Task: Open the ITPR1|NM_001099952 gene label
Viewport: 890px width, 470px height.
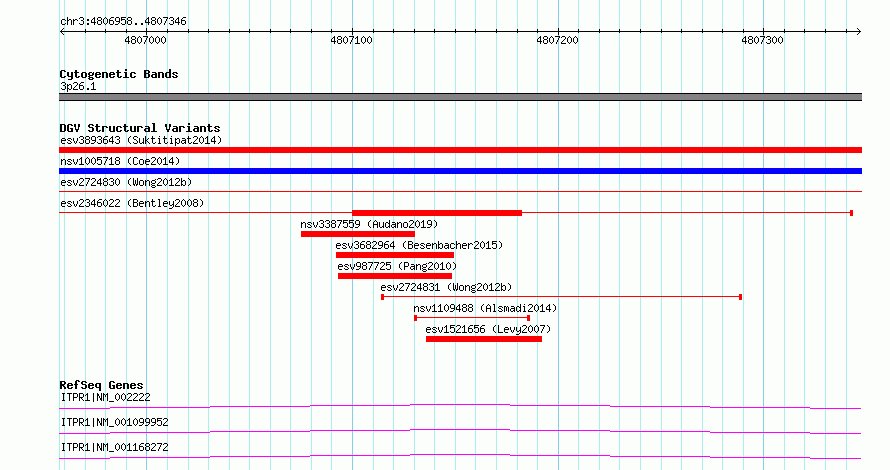Action: pyautogui.click(x=115, y=422)
